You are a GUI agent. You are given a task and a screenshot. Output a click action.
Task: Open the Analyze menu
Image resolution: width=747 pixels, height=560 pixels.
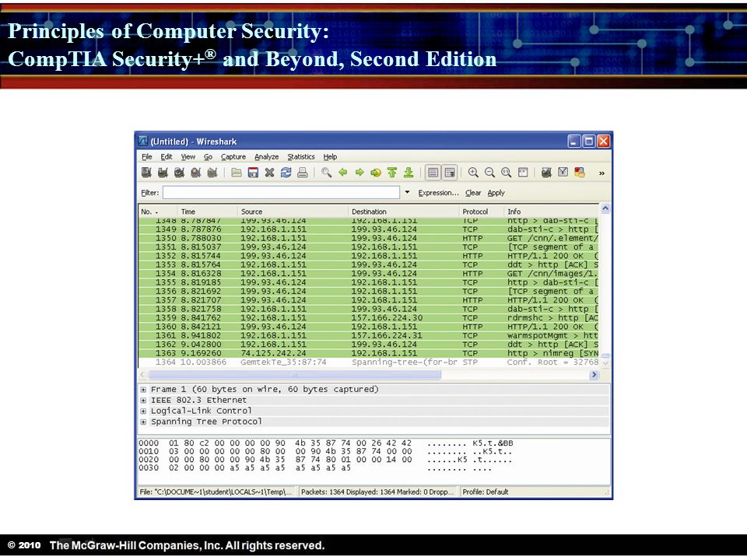pos(266,156)
